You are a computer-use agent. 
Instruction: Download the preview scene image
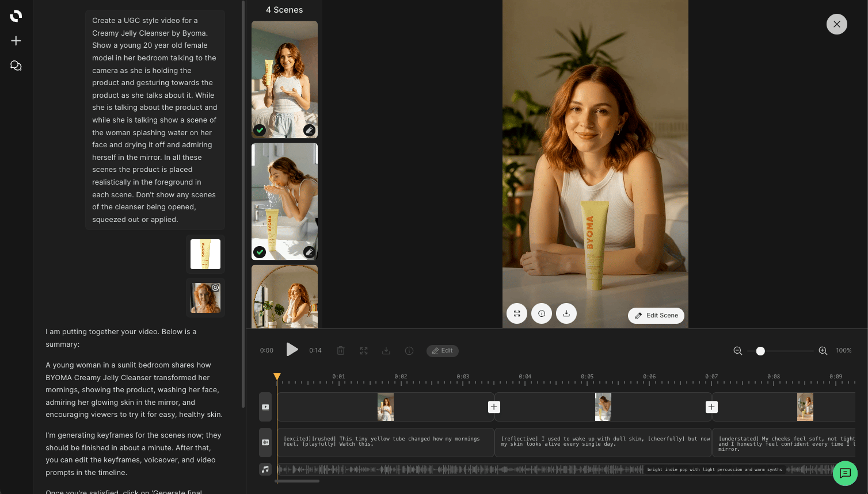click(x=566, y=313)
